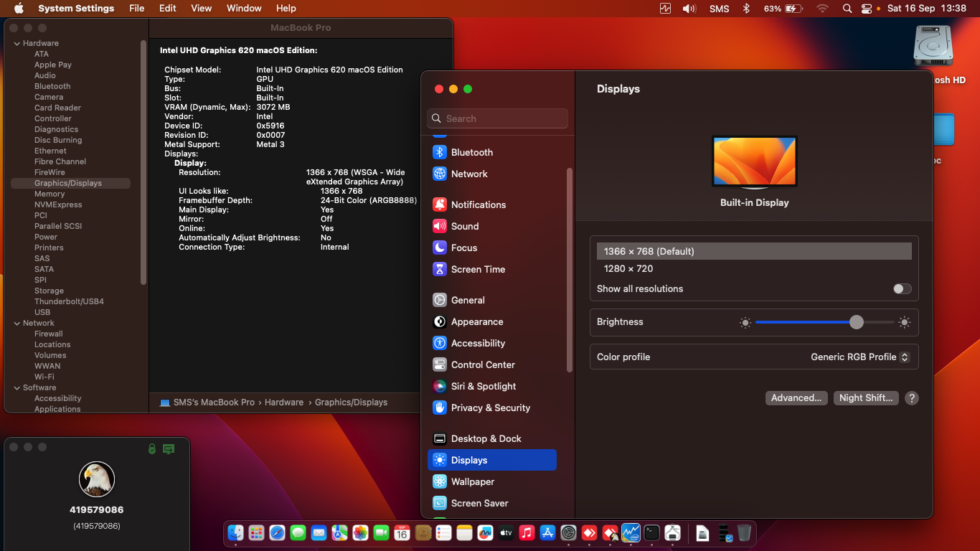The height and width of the screenshot is (551, 980).
Task: Select the Built-in Display thumbnail
Action: (755, 162)
